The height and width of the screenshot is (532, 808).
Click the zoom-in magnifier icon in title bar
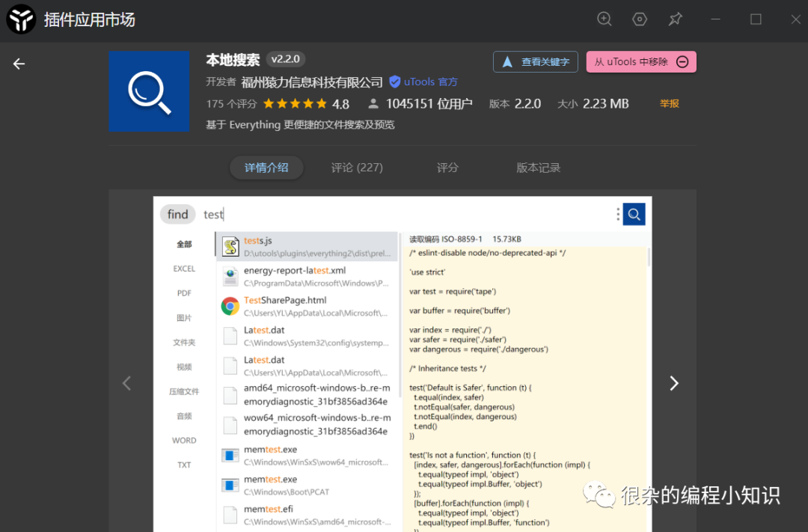point(604,19)
